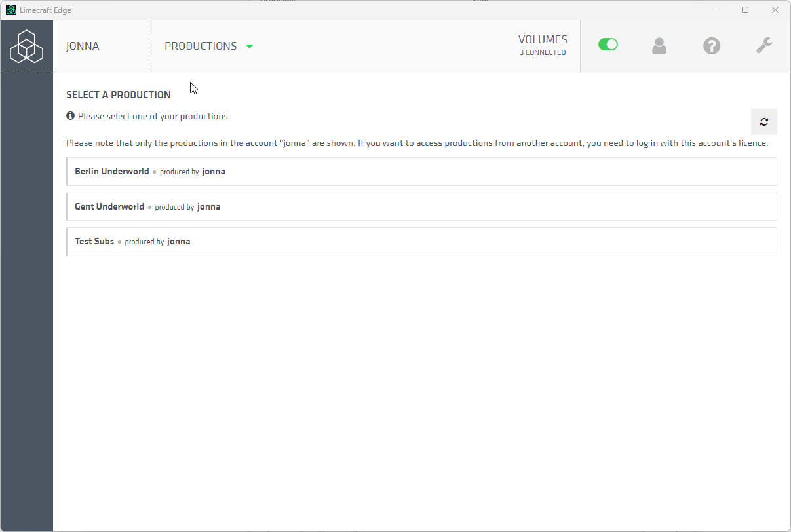Click the account note about 'jonna' licence
The height and width of the screenshot is (532, 791).
point(417,143)
